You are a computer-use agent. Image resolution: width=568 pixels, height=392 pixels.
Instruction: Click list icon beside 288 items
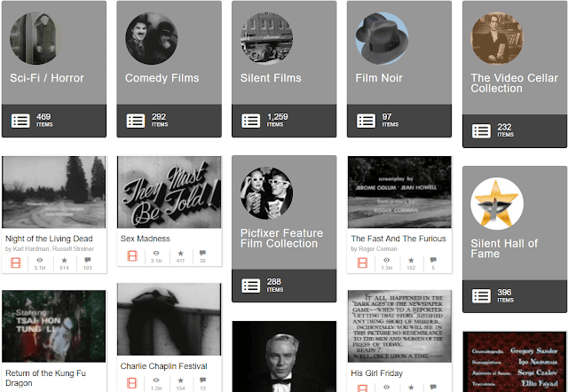point(250,286)
